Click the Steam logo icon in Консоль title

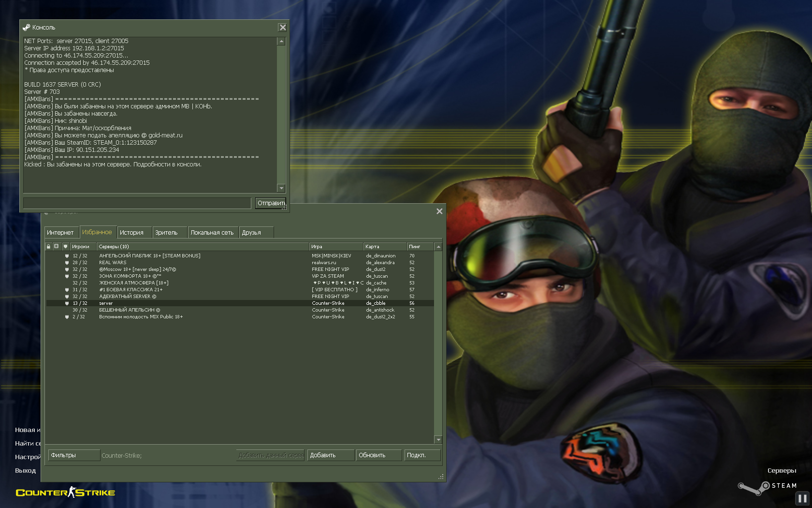(26, 28)
